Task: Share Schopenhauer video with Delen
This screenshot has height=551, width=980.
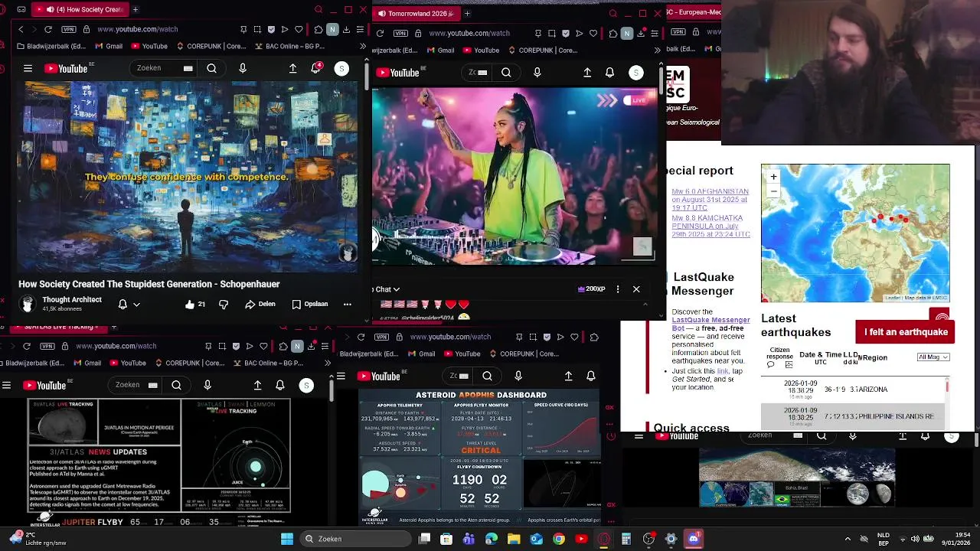Action: coord(260,304)
